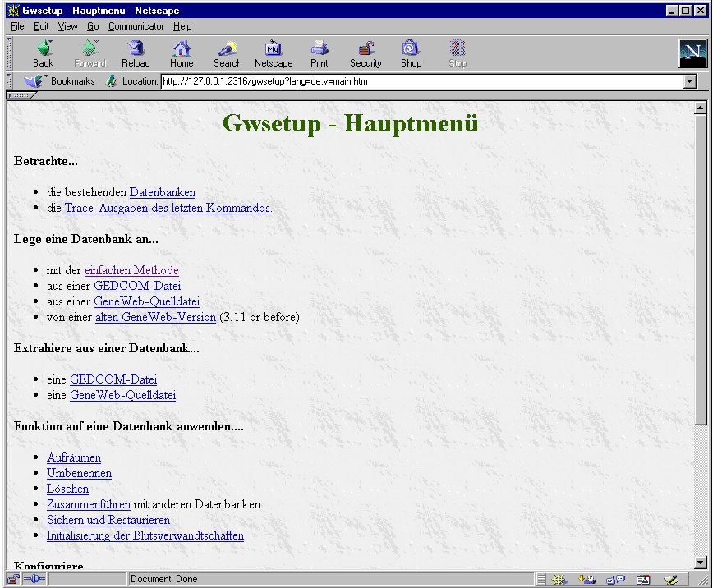Follow the Datenbanken link
This screenshot has height=588, width=713.
coord(163,192)
